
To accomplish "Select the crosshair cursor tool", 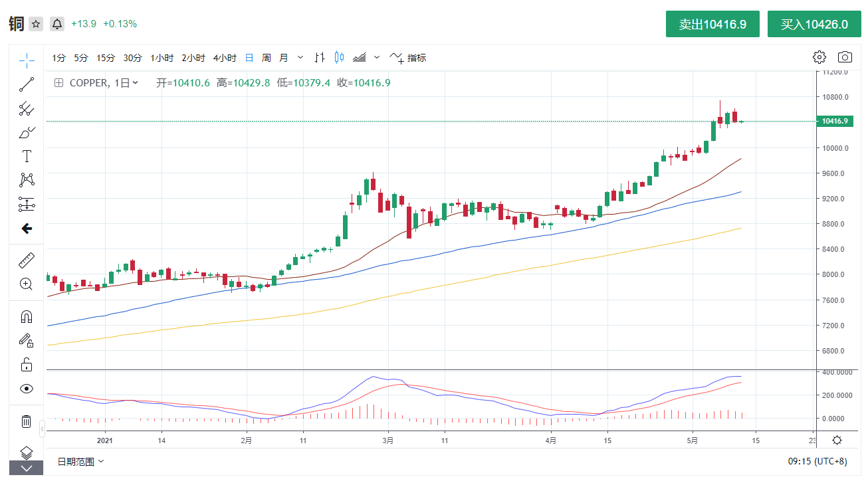I will [x=27, y=60].
